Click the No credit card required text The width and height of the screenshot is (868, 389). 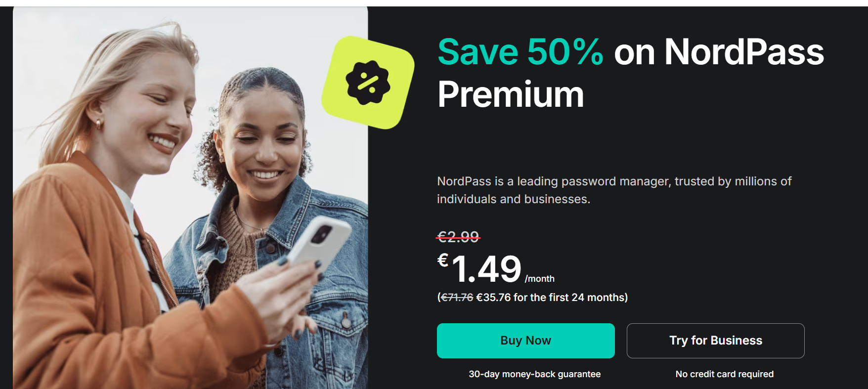point(725,374)
